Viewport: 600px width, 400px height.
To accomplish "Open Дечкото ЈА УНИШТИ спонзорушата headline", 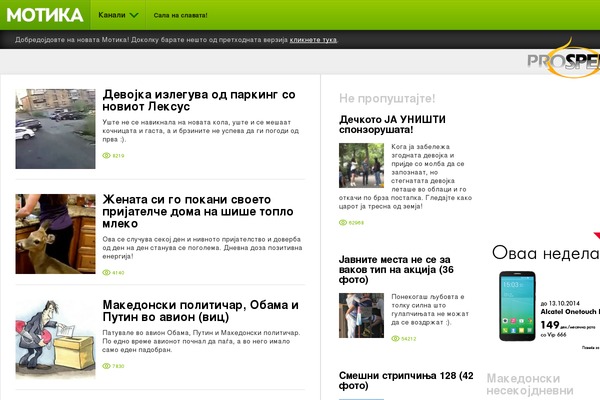I will [392, 124].
